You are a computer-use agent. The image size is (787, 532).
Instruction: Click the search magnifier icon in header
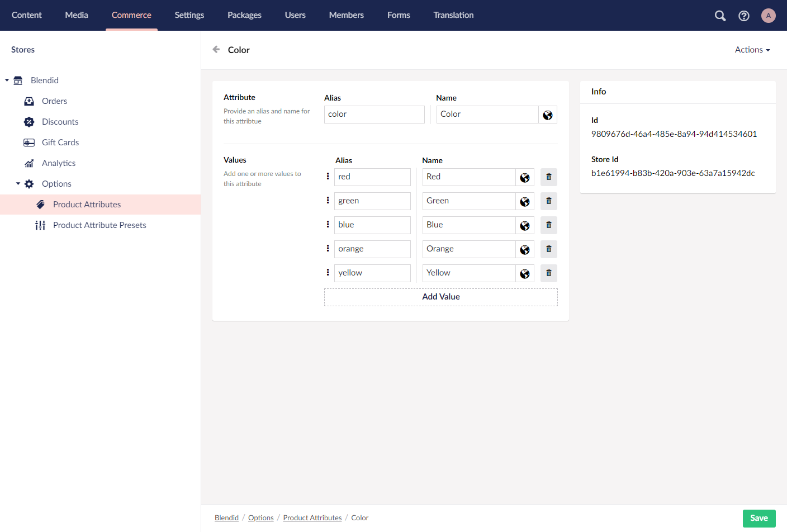720,16
